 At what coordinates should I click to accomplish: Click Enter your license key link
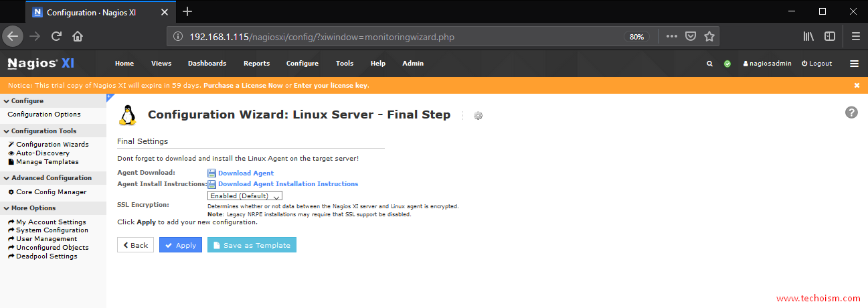331,86
